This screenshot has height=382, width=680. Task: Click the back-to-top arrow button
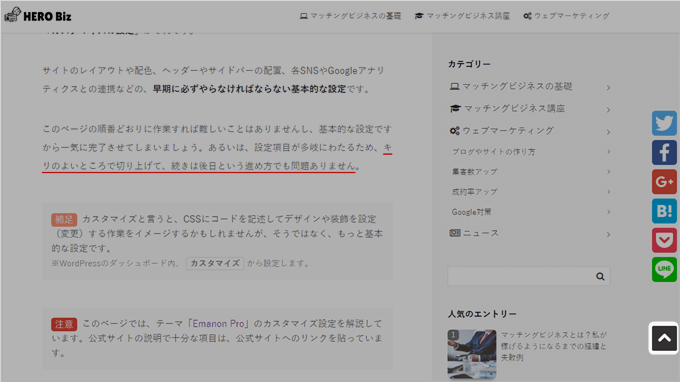(x=664, y=338)
